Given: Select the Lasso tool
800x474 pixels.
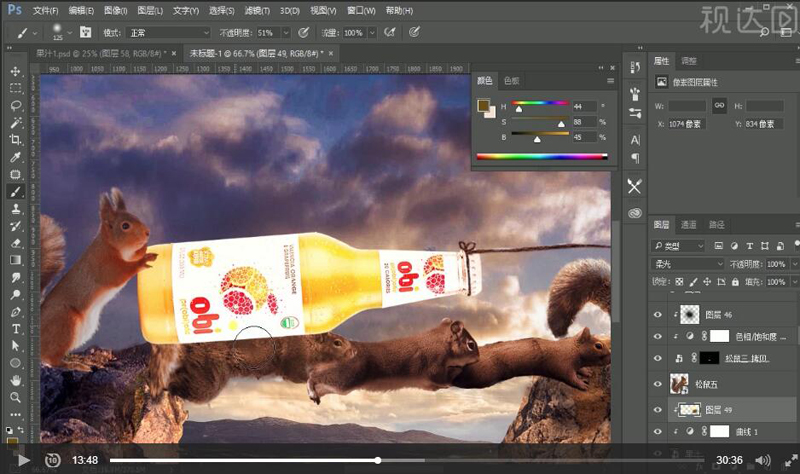Looking at the screenshot, I should [15, 105].
